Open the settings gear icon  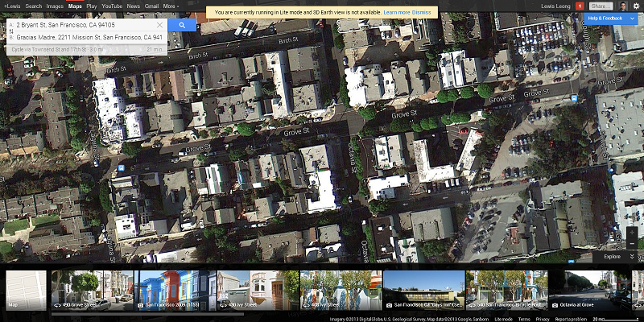coord(634,6)
